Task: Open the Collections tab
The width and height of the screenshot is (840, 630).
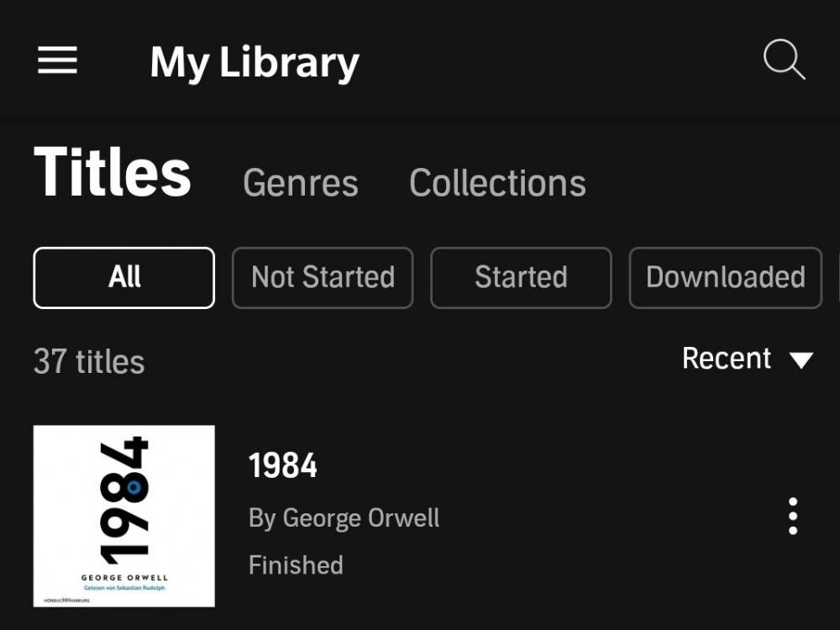Action: pos(497,183)
